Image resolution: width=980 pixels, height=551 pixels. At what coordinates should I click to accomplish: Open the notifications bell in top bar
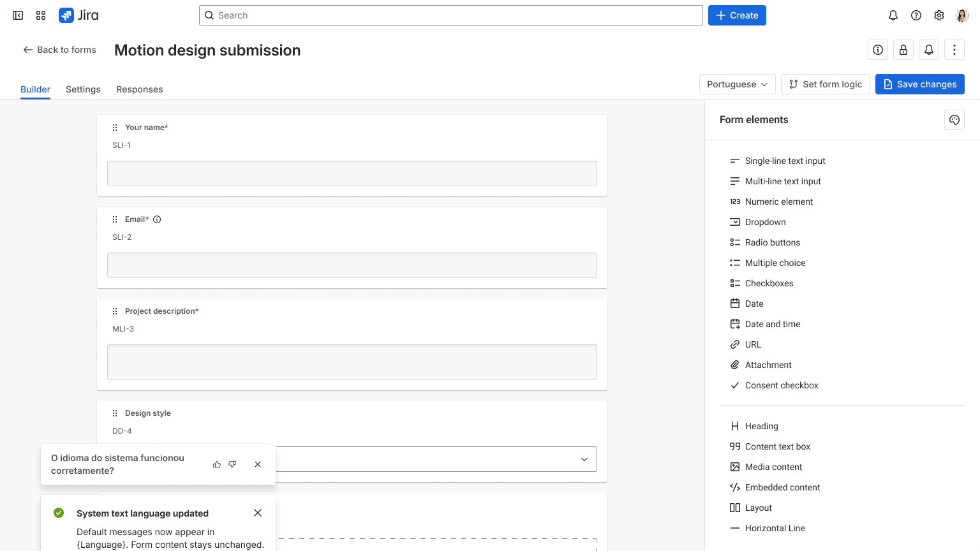click(893, 15)
